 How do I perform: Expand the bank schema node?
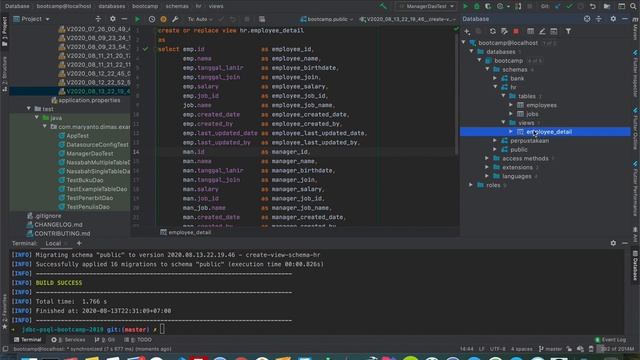(495, 78)
